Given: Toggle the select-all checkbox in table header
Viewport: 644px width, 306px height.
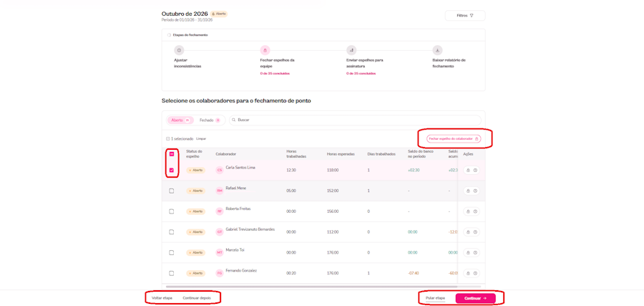Looking at the screenshot, I should (172, 154).
